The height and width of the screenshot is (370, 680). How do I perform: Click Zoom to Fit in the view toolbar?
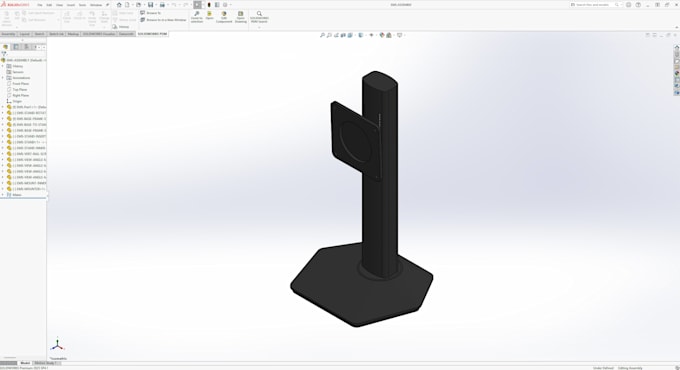[x=322, y=35]
